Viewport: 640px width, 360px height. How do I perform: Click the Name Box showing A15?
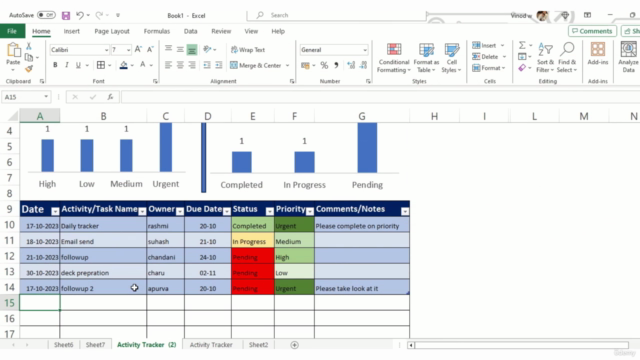pos(25,97)
